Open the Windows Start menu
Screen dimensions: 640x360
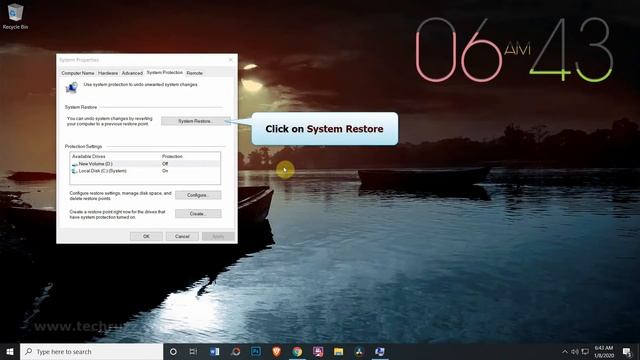click(x=10, y=351)
